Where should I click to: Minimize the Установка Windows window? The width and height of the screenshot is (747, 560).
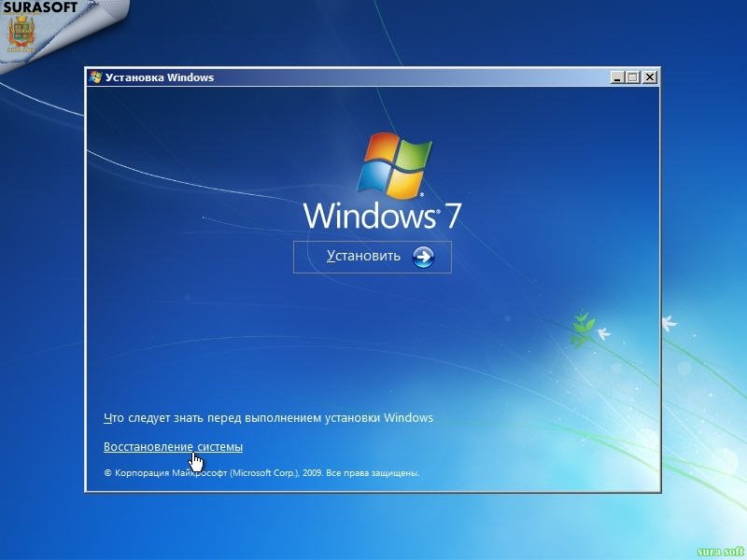pyautogui.click(x=617, y=77)
